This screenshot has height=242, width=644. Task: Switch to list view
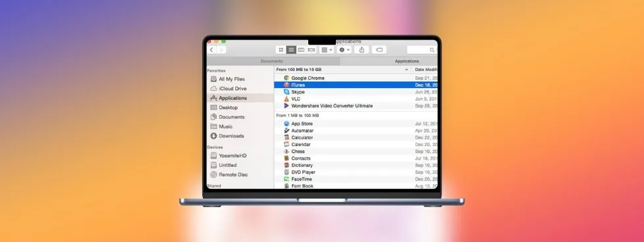(x=291, y=50)
